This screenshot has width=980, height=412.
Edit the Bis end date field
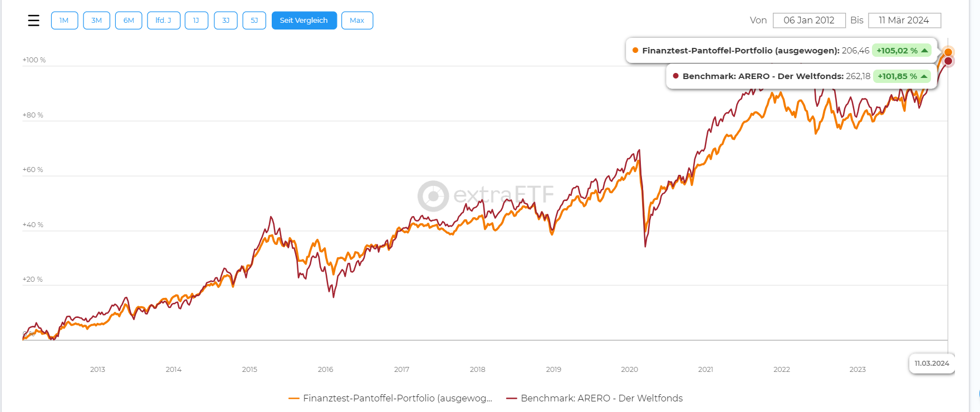(x=904, y=21)
